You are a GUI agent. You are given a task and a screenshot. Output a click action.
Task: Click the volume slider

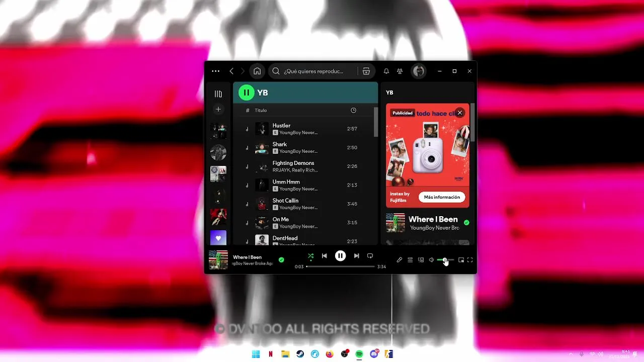point(445,260)
